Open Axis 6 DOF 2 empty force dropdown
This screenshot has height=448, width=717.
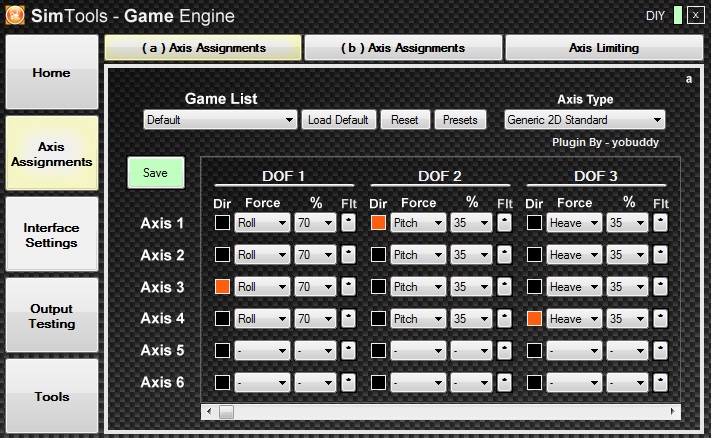tap(418, 383)
